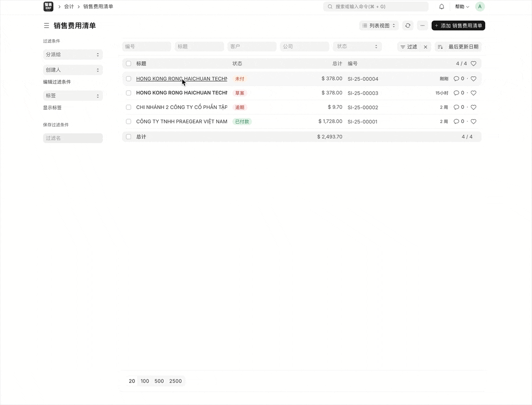The image size is (532, 405).
Task: Open the notifications bell
Action: (x=441, y=7)
